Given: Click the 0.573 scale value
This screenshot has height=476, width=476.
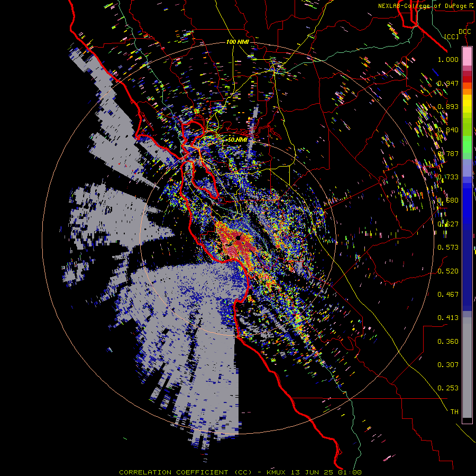Looking at the screenshot, I should 448,248.
